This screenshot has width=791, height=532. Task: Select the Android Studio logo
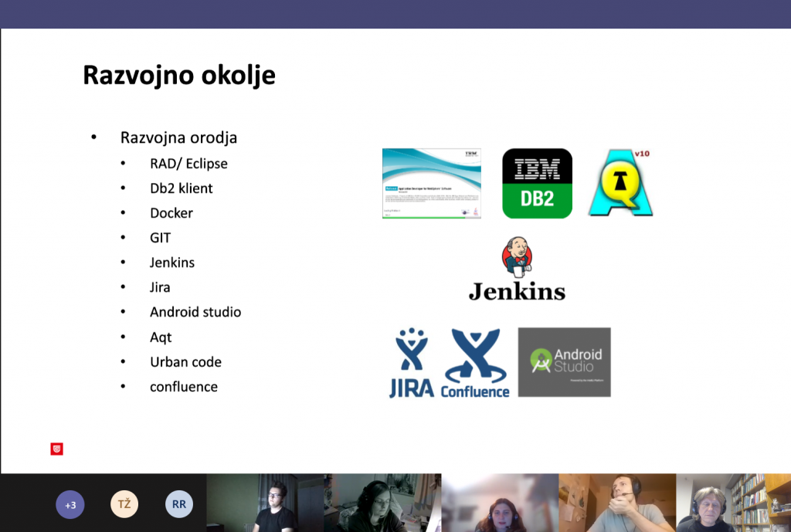(x=564, y=362)
